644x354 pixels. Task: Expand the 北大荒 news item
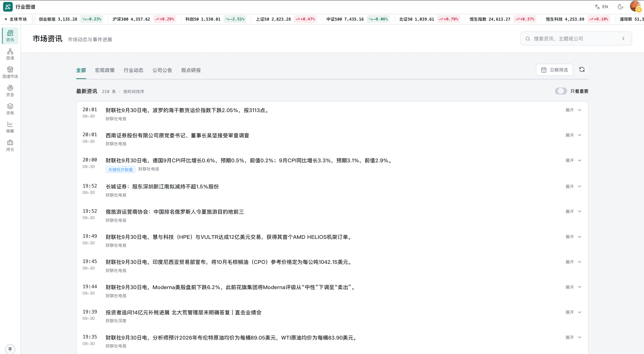tap(573, 312)
